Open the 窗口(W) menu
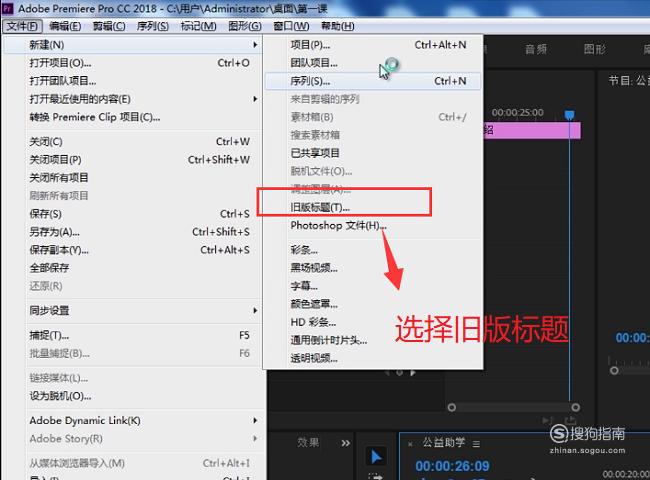The height and width of the screenshot is (480, 650). [291, 26]
